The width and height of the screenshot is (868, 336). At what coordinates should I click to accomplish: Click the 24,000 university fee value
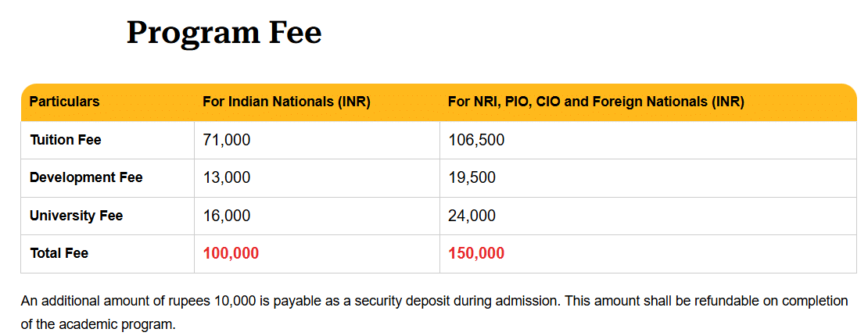(x=472, y=216)
